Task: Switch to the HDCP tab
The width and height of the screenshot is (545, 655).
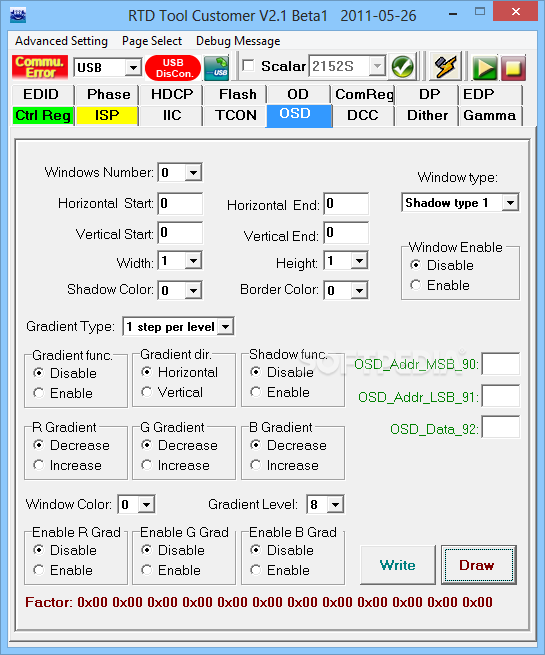Action: pos(172,94)
